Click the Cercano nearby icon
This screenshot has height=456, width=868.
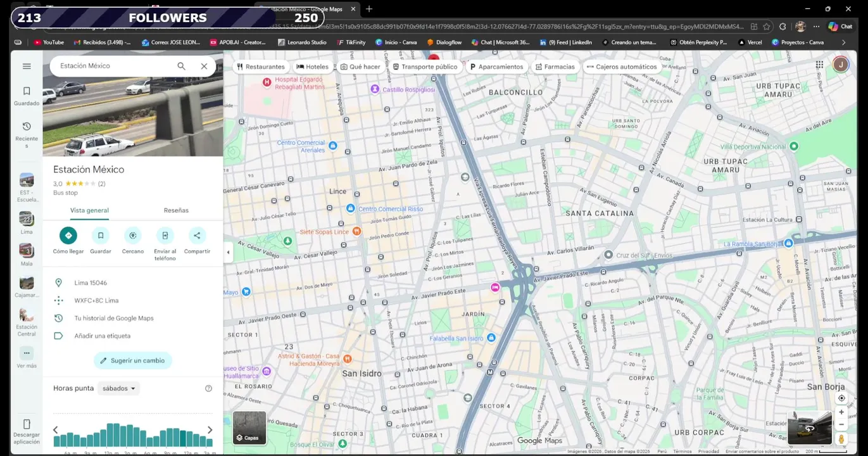click(x=133, y=236)
